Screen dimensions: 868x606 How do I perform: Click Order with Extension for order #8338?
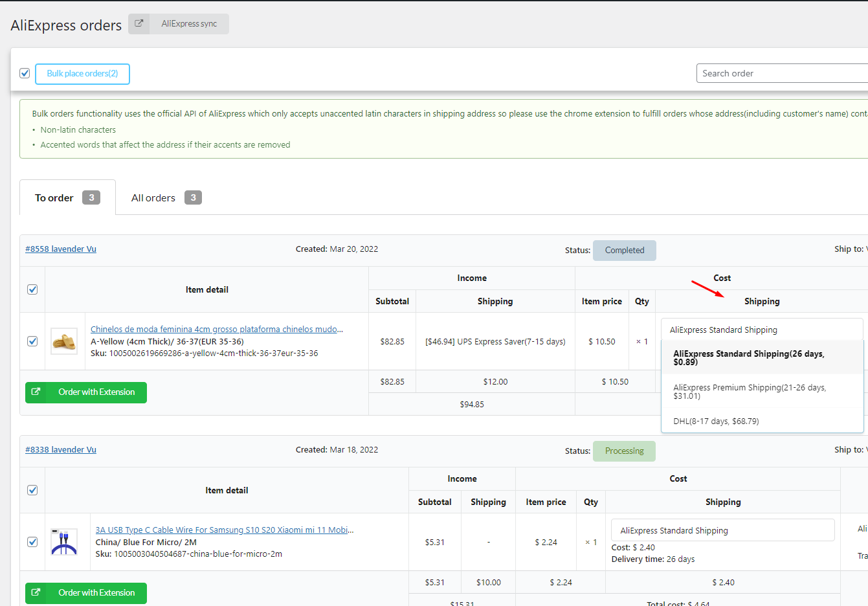click(x=86, y=593)
